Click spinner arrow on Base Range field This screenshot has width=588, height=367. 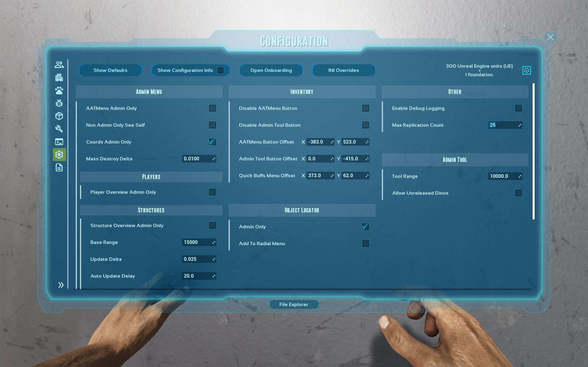(214, 242)
